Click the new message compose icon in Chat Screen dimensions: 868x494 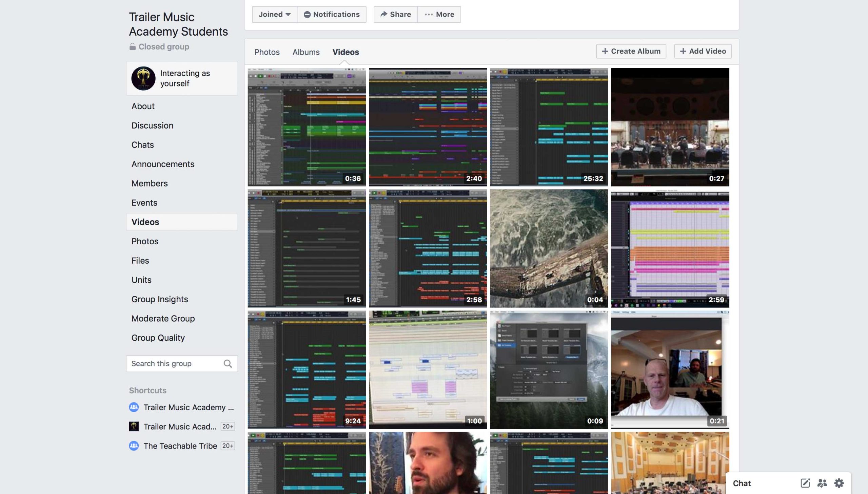[805, 483]
